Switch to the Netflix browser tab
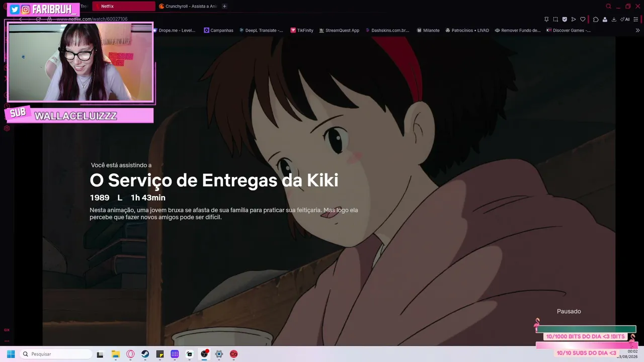 click(x=124, y=6)
